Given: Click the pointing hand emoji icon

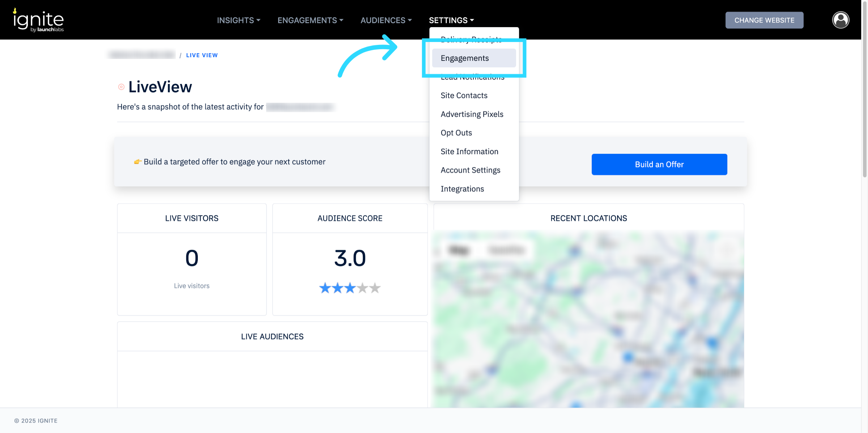Looking at the screenshot, I should [137, 162].
